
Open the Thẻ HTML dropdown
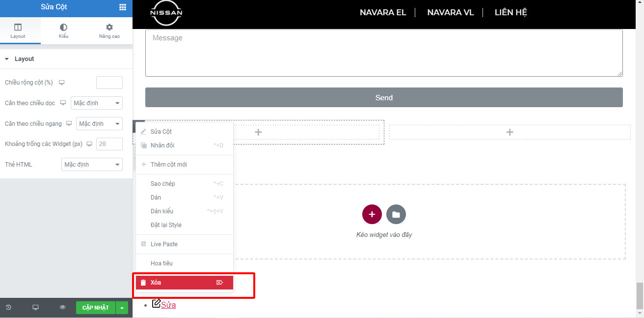[92, 165]
